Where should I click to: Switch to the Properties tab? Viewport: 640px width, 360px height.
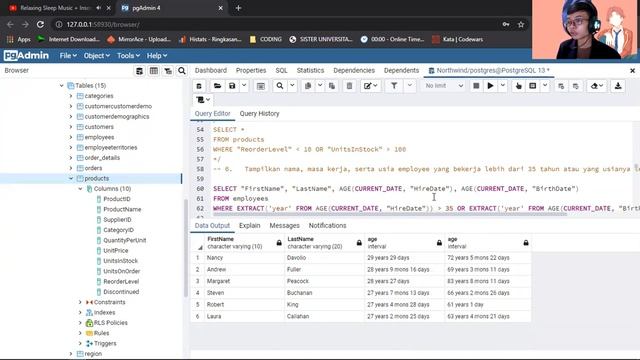pos(251,71)
